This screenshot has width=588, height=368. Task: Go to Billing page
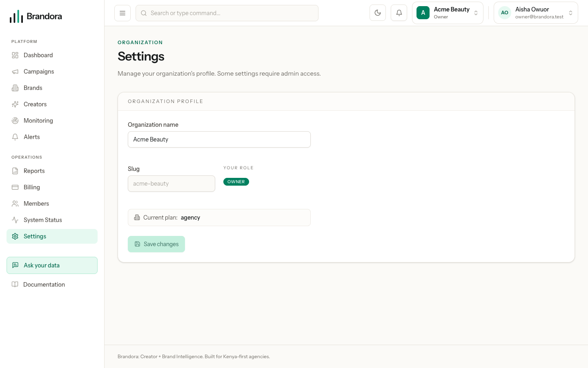tap(52, 187)
